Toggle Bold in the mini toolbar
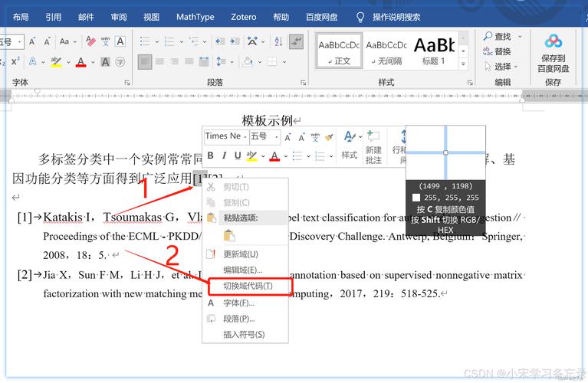 (x=210, y=155)
